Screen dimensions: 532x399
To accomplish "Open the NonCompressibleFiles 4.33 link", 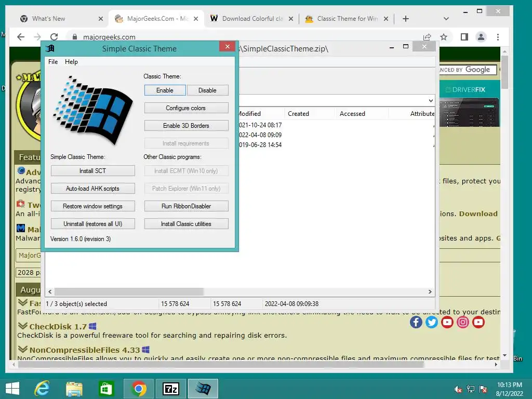I will [x=85, y=350].
